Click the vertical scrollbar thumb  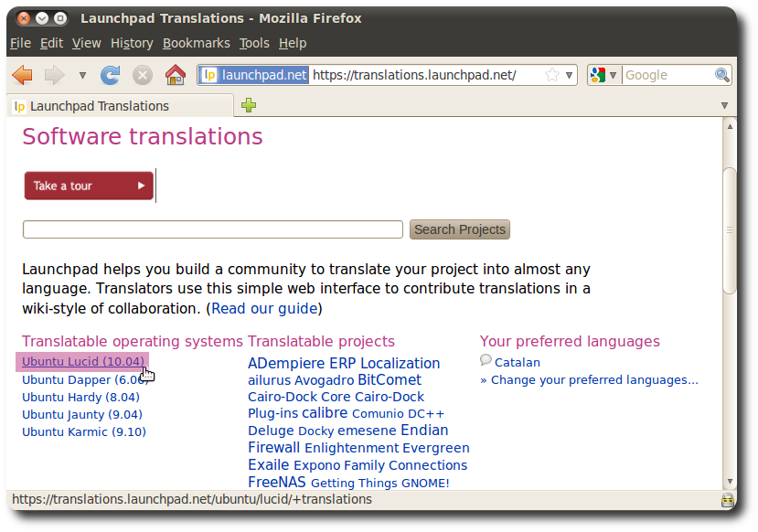pyautogui.click(x=730, y=230)
